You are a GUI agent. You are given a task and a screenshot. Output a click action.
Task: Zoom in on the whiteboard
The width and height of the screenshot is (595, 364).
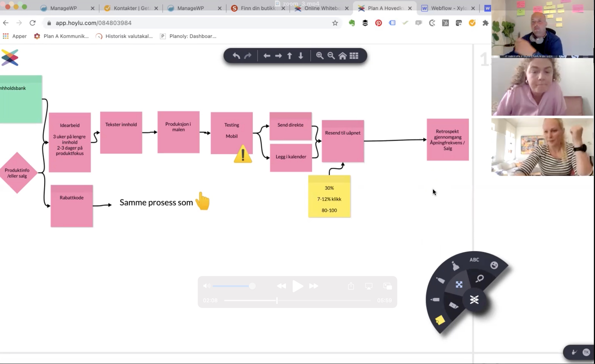point(320,56)
